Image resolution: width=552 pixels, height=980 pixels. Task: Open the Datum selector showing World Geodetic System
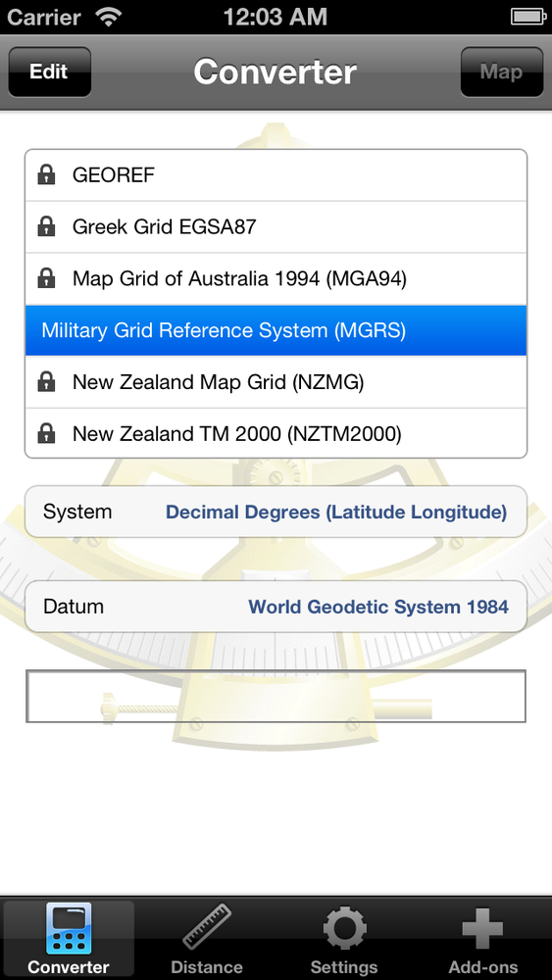276,607
